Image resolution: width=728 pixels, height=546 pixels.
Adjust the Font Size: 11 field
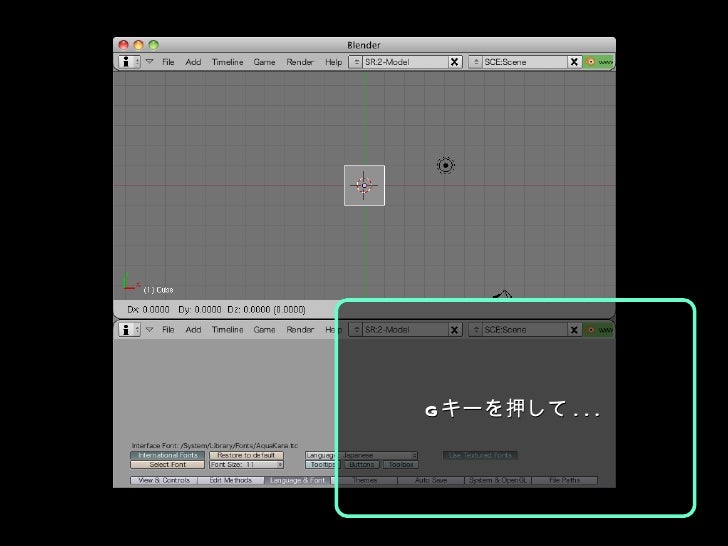click(246, 465)
